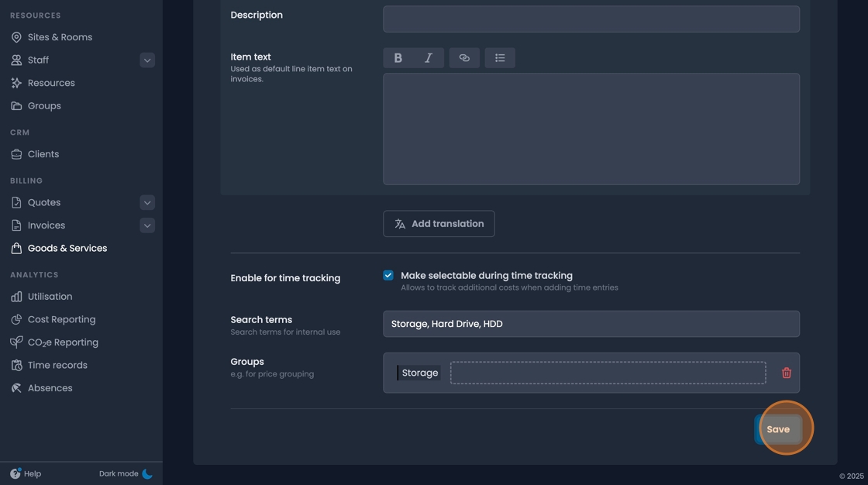
Task: Insert a hyperlink in Item text
Action: [x=464, y=57]
